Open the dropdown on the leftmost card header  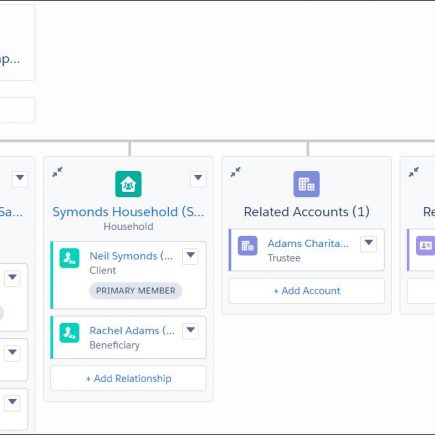pos(20,178)
